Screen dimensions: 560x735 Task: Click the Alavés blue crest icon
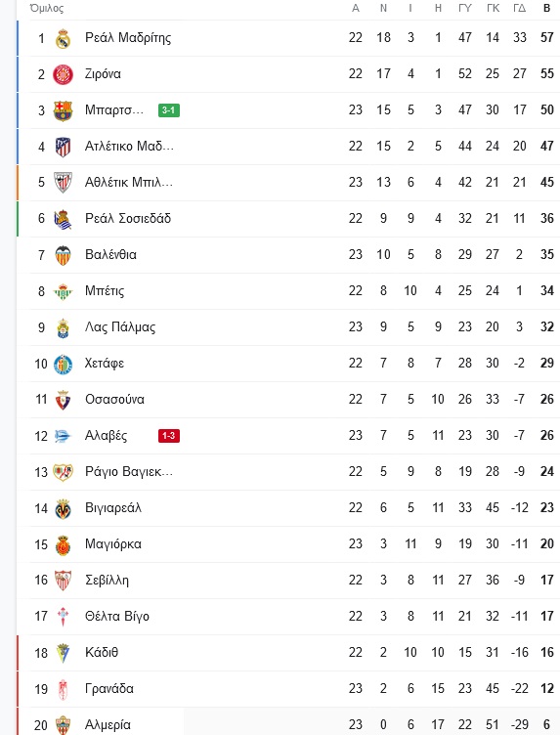[63, 436]
